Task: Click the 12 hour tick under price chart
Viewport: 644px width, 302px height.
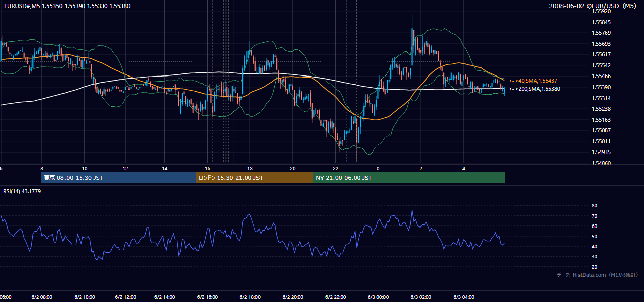Action: point(125,168)
